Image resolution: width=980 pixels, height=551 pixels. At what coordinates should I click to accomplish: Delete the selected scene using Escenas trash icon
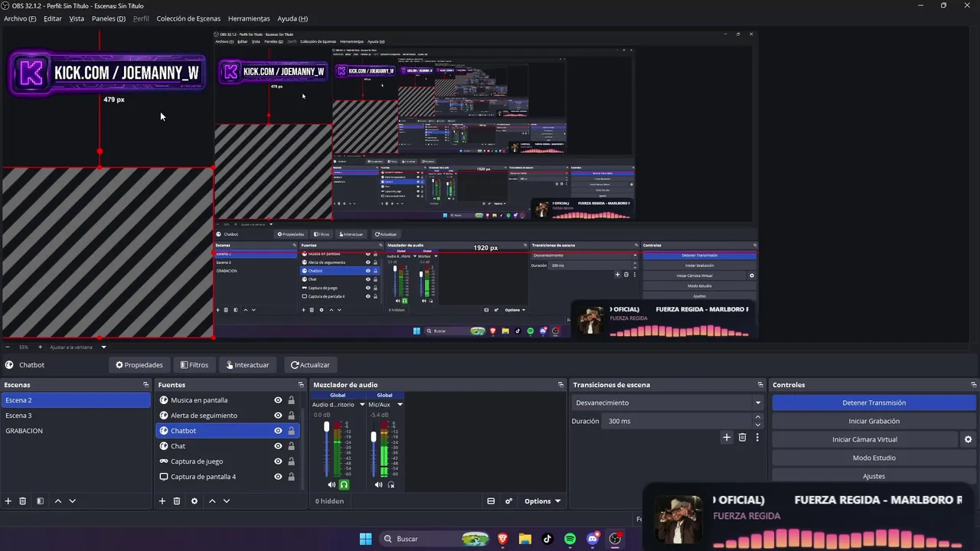tap(23, 501)
